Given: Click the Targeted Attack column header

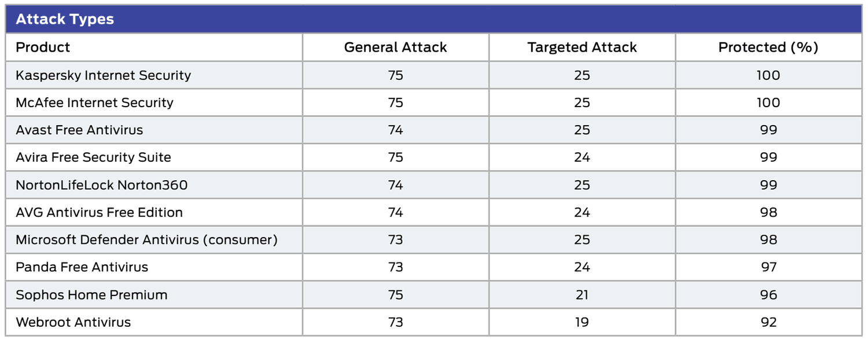Looking at the screenshot, I should (x=582, y=48).
